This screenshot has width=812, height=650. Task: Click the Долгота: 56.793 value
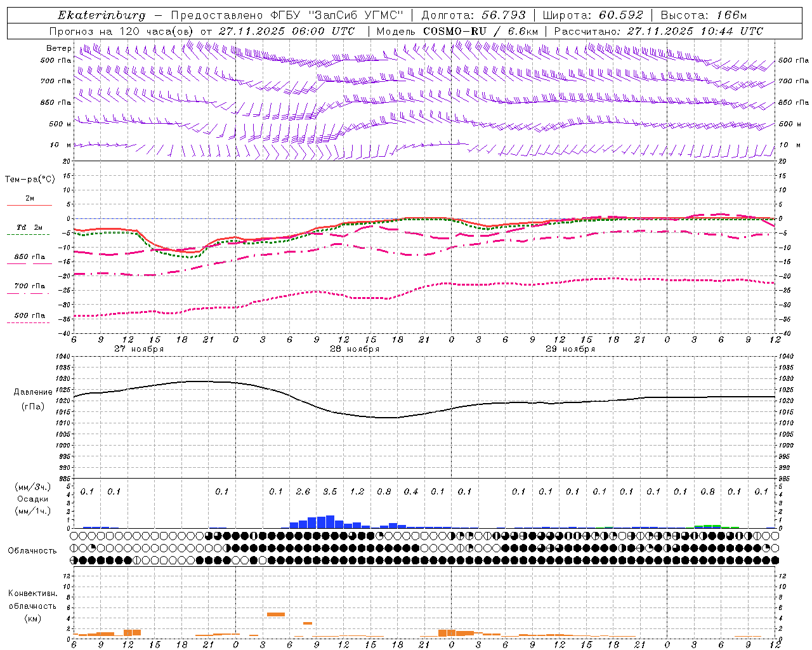coord(475,15)
